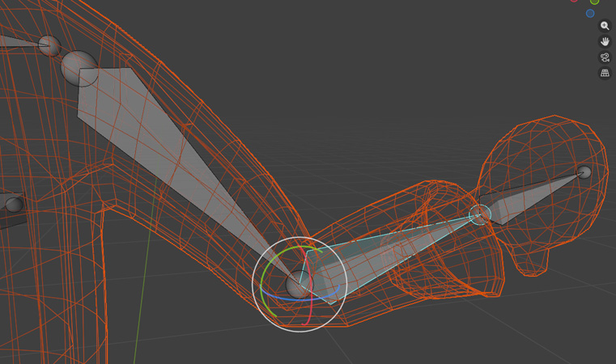Switch perspective/orthographic with grid icon

[605, 74]
